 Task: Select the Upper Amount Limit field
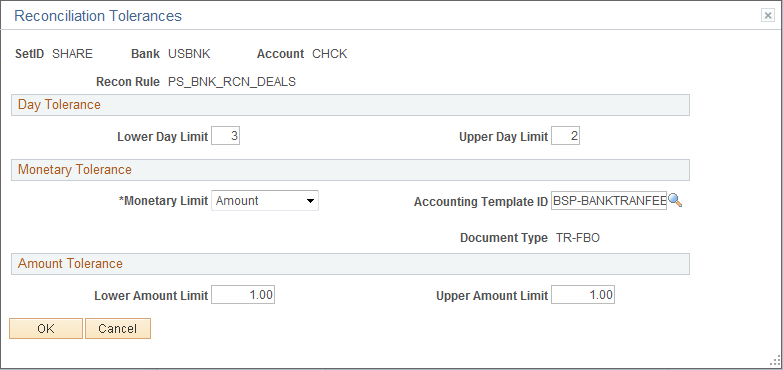583,295
